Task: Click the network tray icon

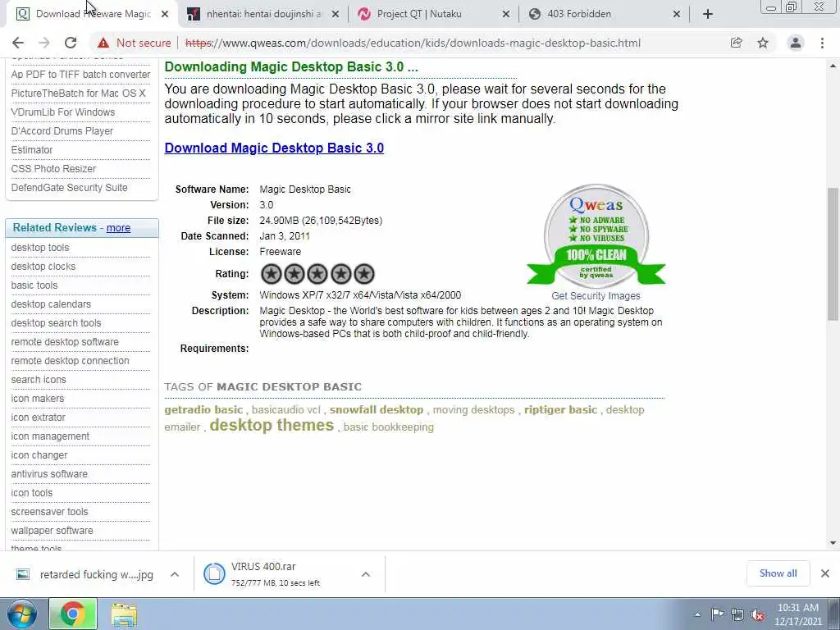Action: 737,615
